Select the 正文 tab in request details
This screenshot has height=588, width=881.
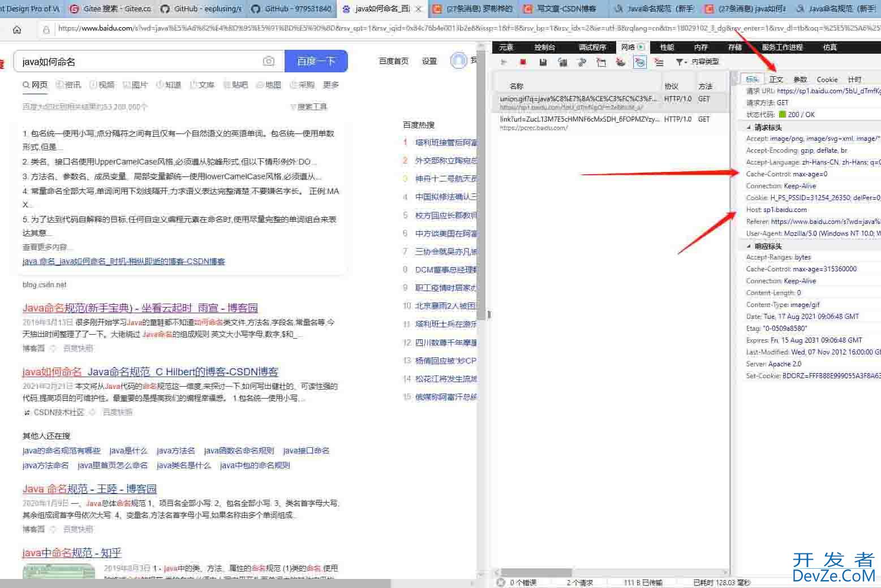click(776, 80)
